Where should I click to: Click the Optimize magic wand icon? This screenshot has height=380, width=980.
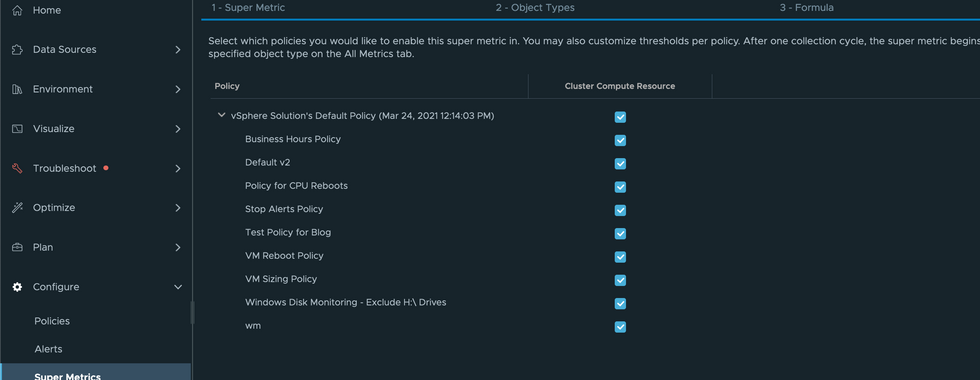[x=18, y=208]
